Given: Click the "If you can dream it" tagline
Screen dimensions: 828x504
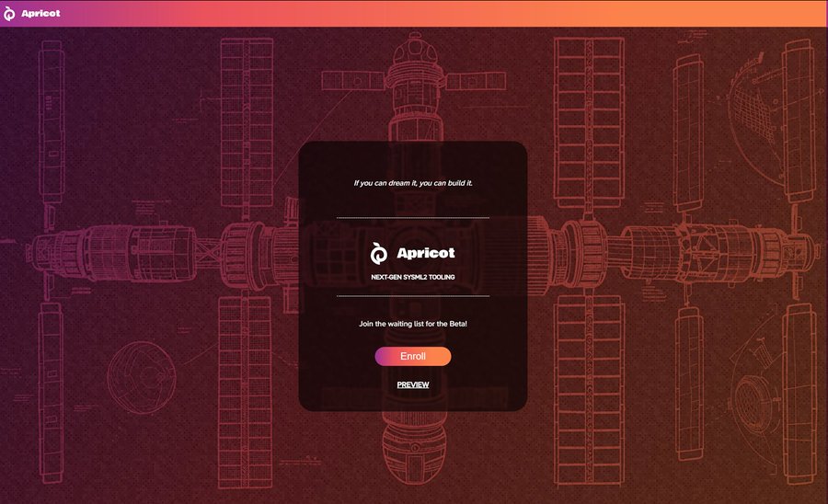Looking at the screenshot, I should tap(413, 183).
